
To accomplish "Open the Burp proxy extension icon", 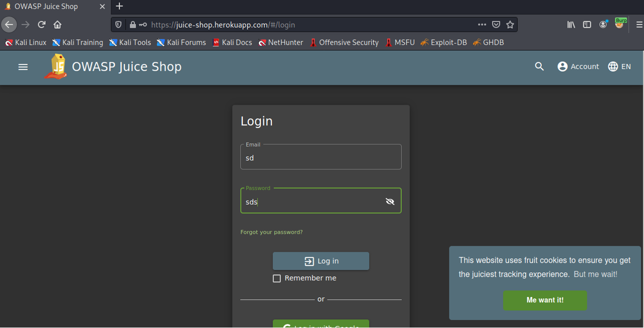I will 620,24.
